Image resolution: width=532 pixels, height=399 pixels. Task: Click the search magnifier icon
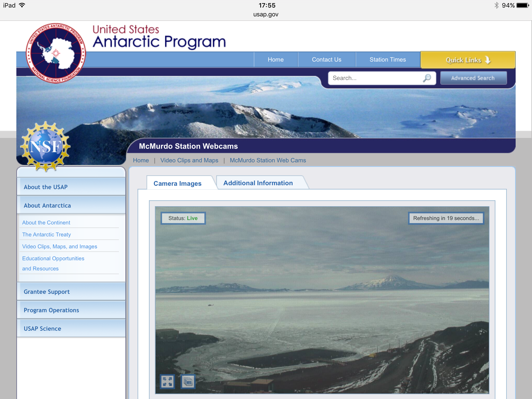click(427, 78)
